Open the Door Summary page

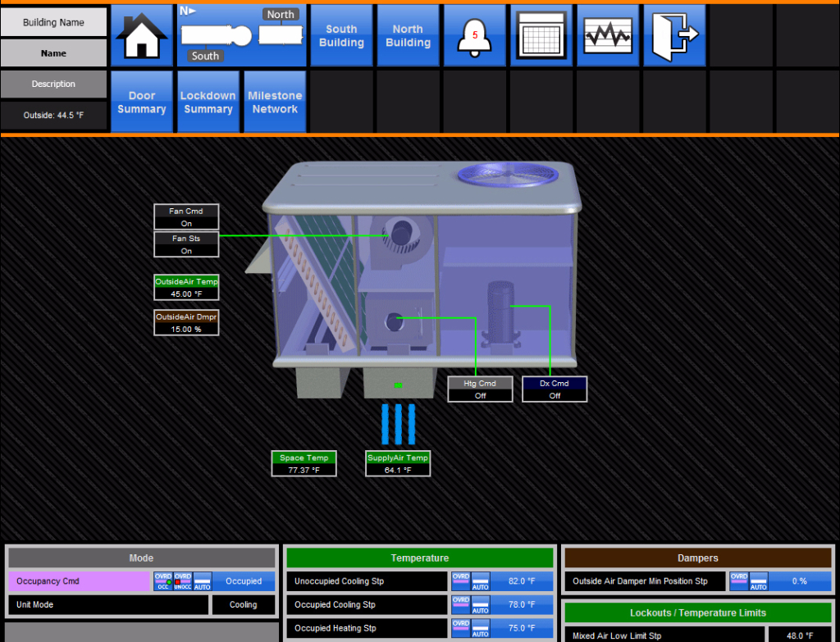(x=142, y=102)
